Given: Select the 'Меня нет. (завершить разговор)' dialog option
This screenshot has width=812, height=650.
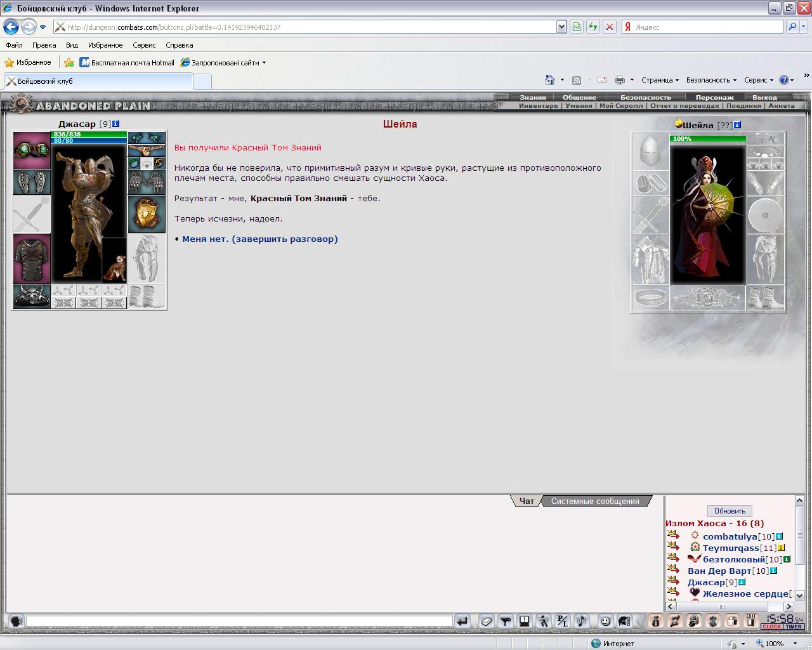Looking at the screenshot, I should pyautogui.click(x=260, y=239).
